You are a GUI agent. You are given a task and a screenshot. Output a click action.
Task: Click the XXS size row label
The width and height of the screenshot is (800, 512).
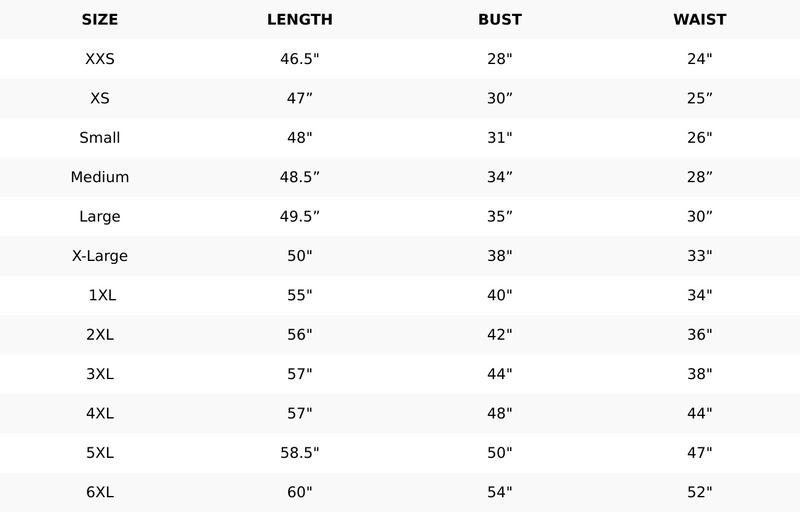pos(100,59)
